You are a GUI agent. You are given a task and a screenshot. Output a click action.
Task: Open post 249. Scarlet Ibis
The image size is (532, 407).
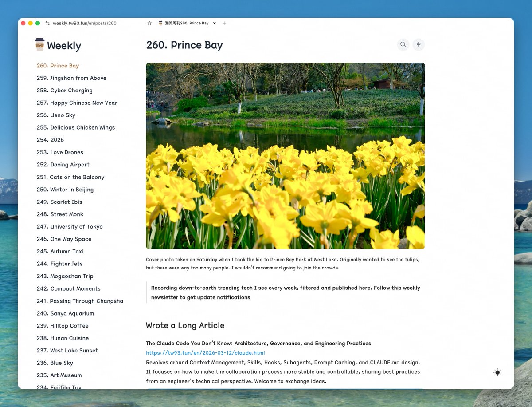pyautogui.click(x=59, y=202)
